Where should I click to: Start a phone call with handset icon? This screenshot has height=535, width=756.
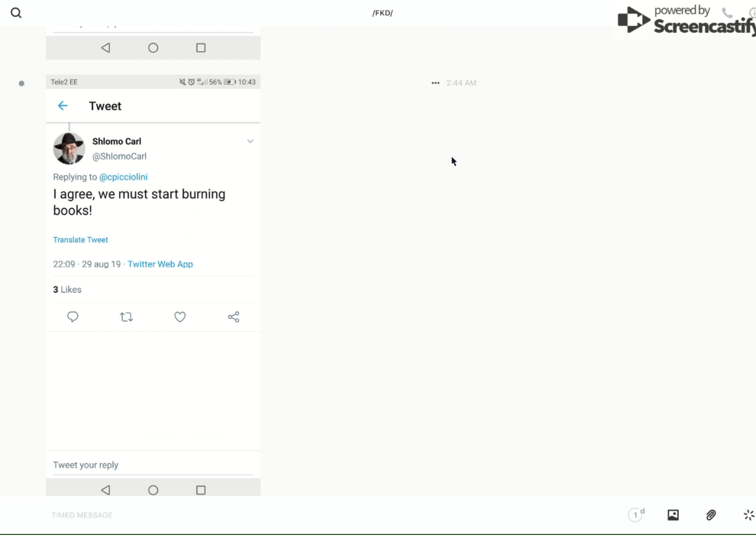coord(727,13)
